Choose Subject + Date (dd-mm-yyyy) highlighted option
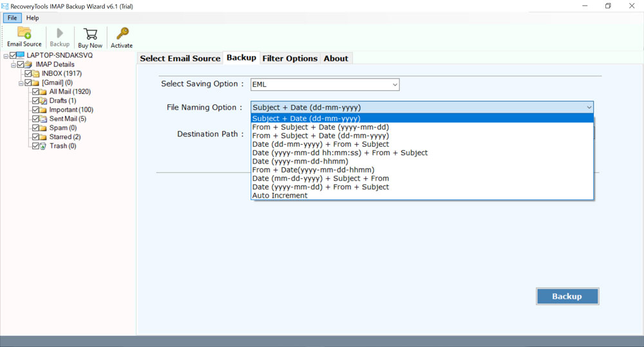This screenshot has width=644, height=347. tap(422, 118)
